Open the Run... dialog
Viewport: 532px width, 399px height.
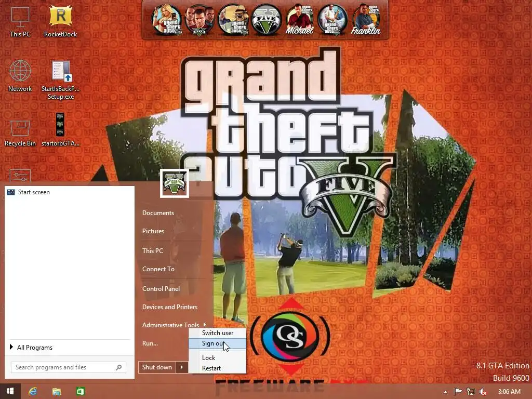point(150,343)
